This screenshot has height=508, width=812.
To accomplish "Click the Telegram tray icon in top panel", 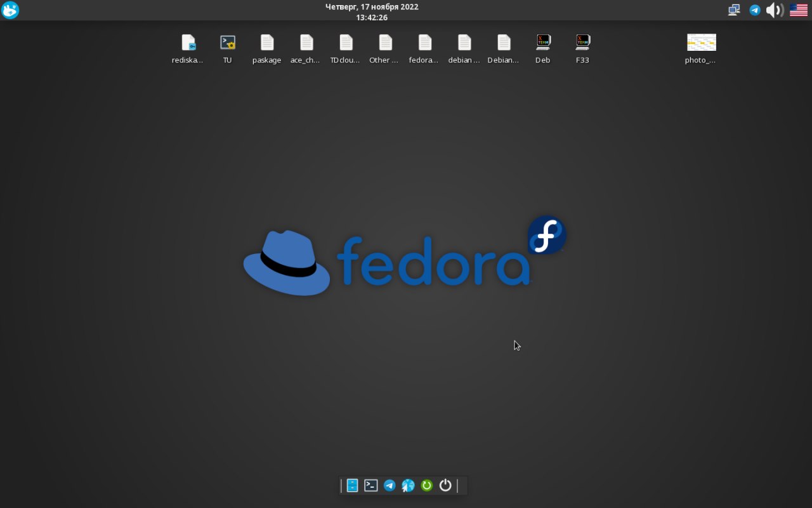I will pos(755,10).
